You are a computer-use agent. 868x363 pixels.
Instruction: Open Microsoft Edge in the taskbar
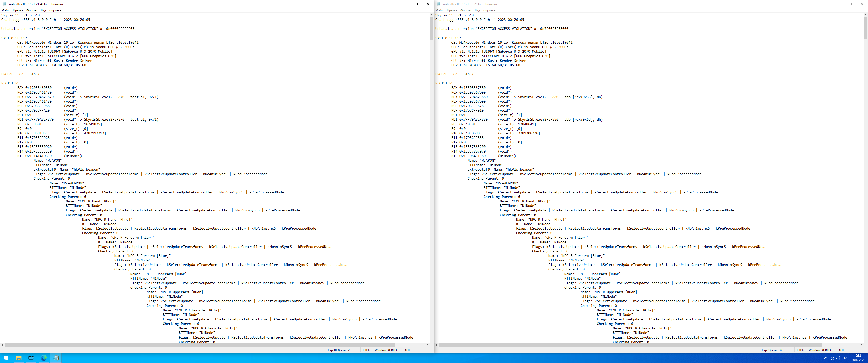43,358
